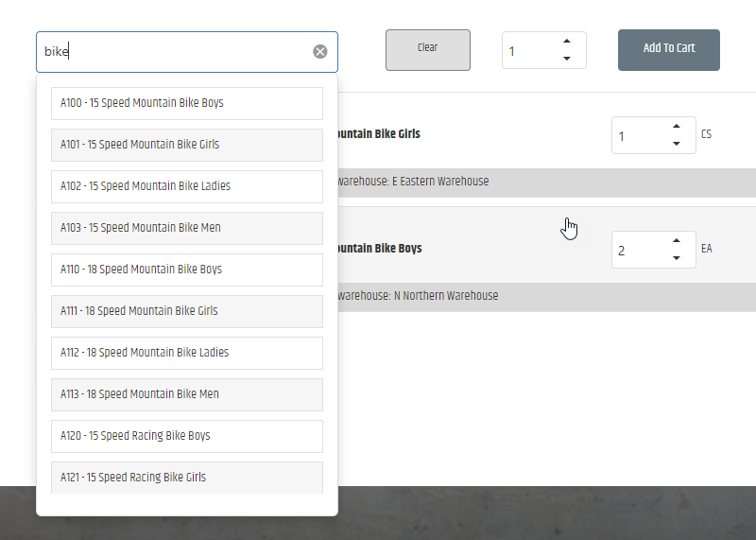Increment the Mountain Bike Boys quantity up arrow
This screenshot has width=756, height=540.
coord(677,241)
